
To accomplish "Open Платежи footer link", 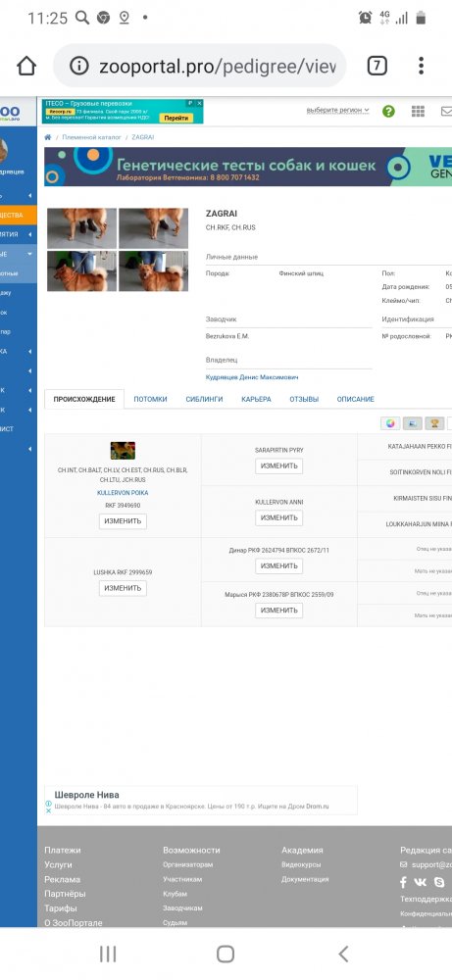I will (63, 850).
